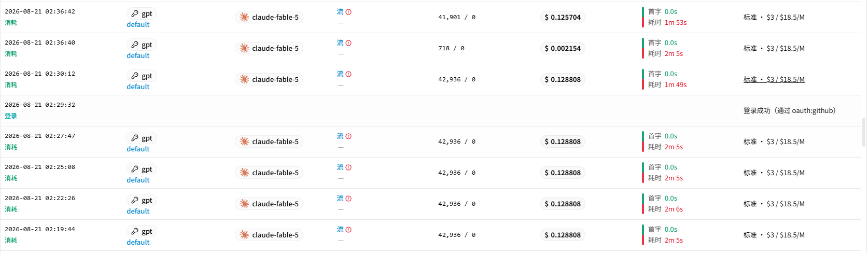Click the red info icon in 02:27:47 row
This screenshot has width=868, height=254.
click(x=348, y=136)
